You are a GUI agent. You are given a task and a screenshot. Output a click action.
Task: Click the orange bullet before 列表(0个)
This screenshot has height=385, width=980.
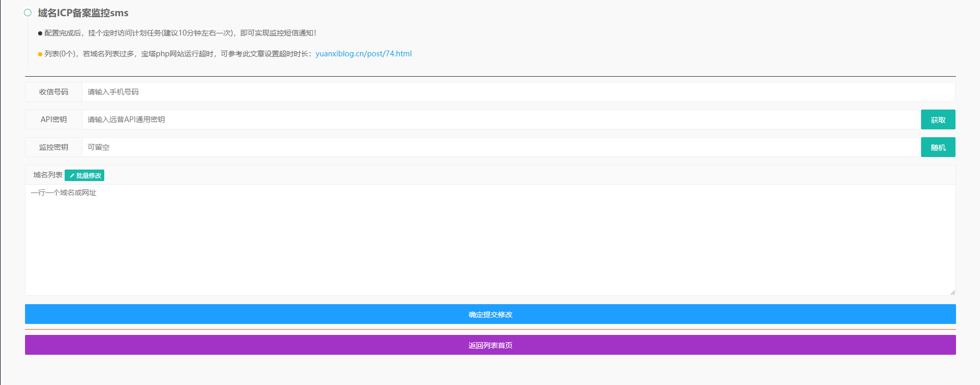point(40,54)
